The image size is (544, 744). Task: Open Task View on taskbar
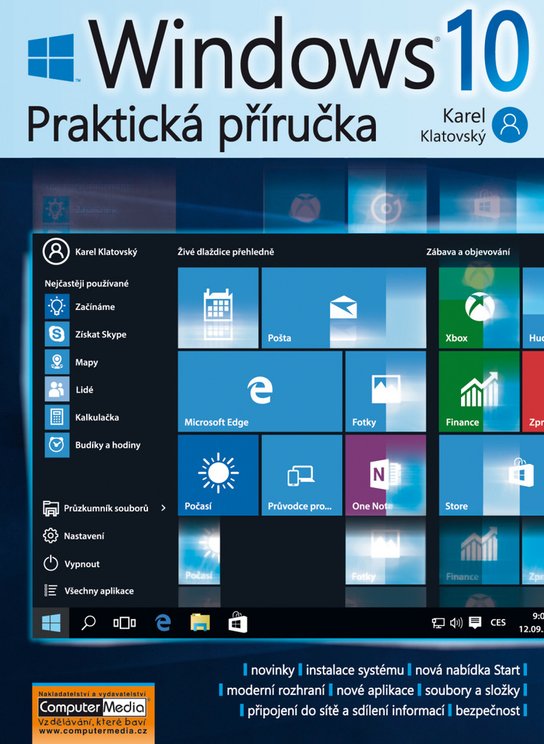click(124, 623)
